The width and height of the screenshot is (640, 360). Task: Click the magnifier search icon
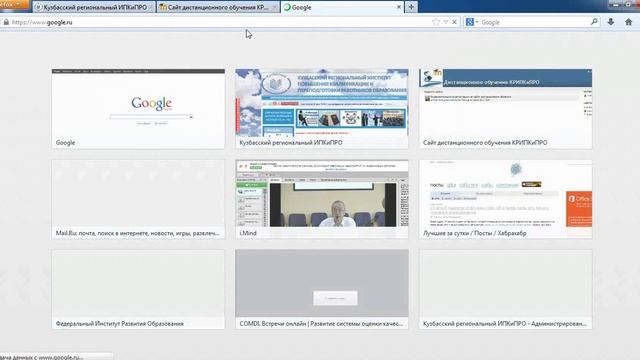594,22
